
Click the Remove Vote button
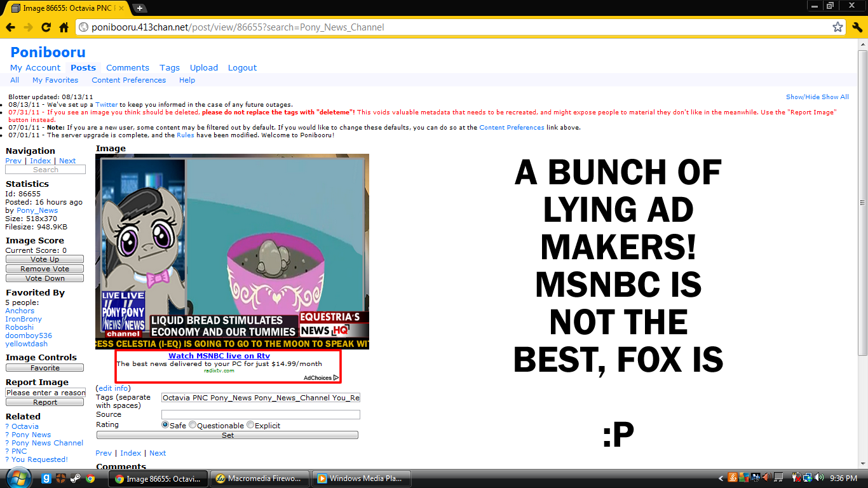click(44, 269)
